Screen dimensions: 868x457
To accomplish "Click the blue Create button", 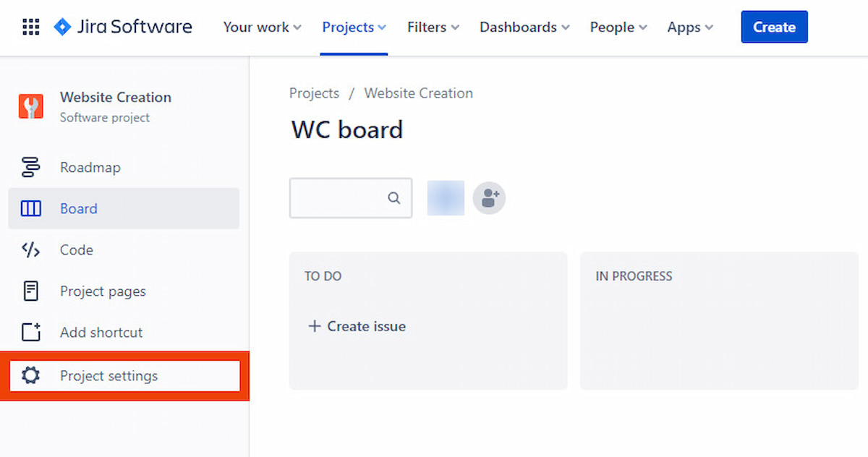I will tap(774, 27).
